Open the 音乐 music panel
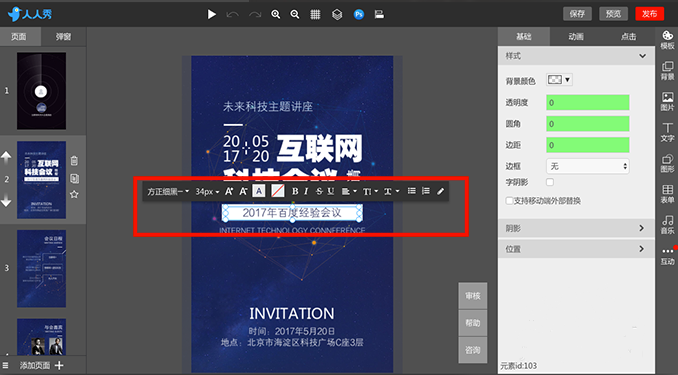This screenshot has width=678, height=375. pos(667,225)
